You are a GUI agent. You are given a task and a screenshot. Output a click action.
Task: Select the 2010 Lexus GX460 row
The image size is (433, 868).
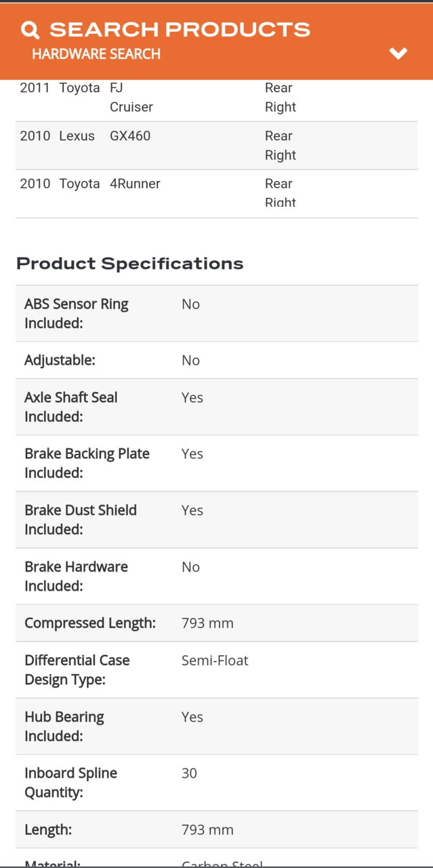217,146
